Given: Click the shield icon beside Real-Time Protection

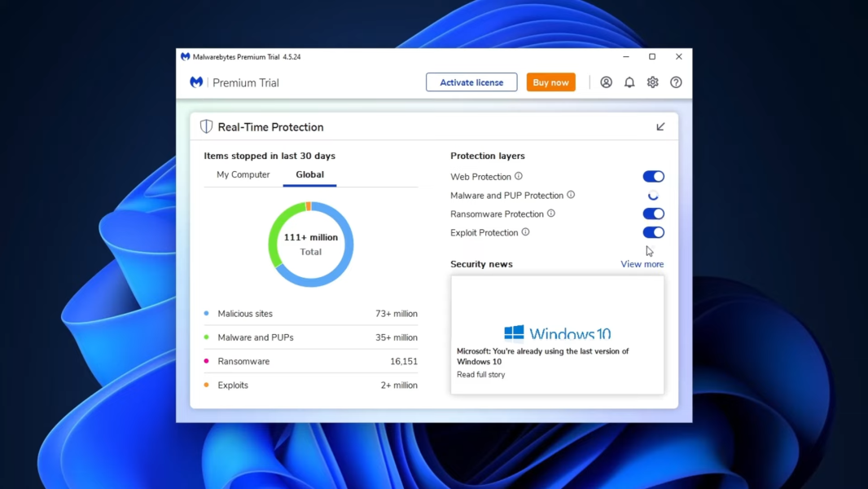Looking at the screenshot, I should tap(206, 127).
